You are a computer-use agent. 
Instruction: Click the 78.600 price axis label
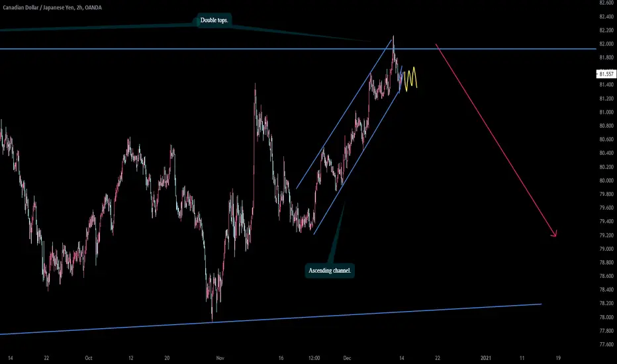coord(606,276)
